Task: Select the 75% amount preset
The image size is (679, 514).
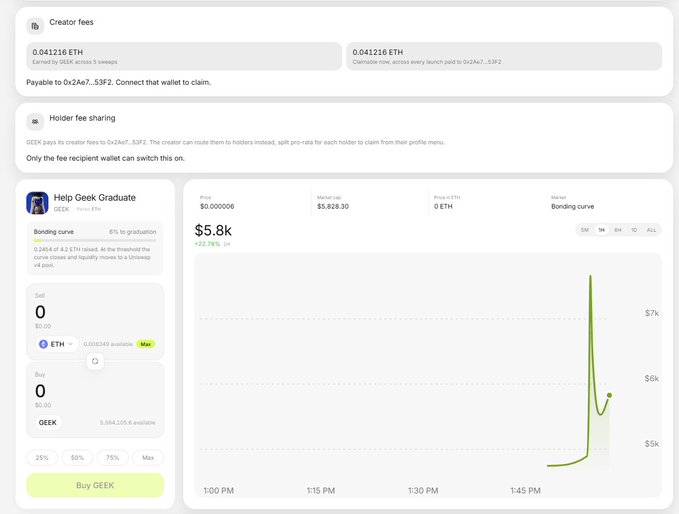Action: coord(113,458)
